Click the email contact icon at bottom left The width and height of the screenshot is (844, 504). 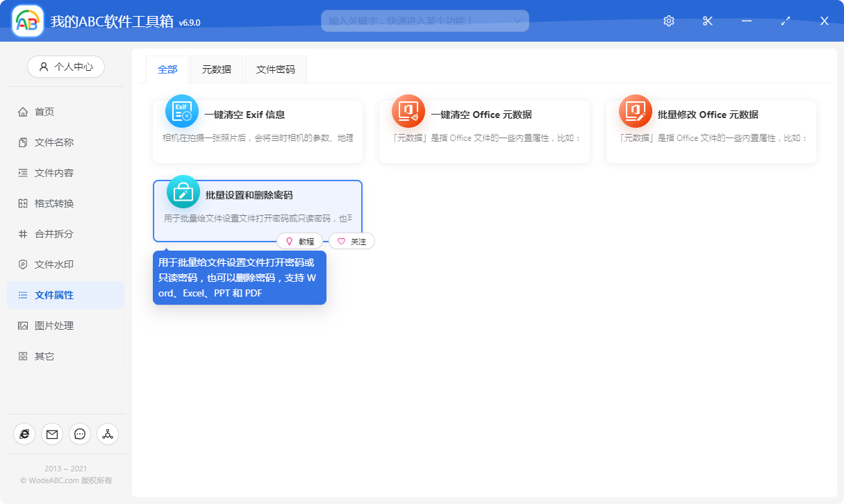52,434
